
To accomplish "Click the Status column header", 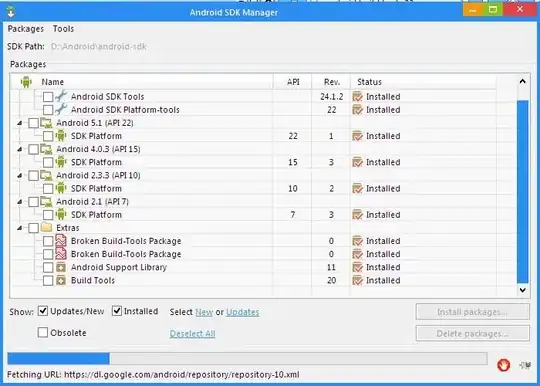I will (424, 82).
